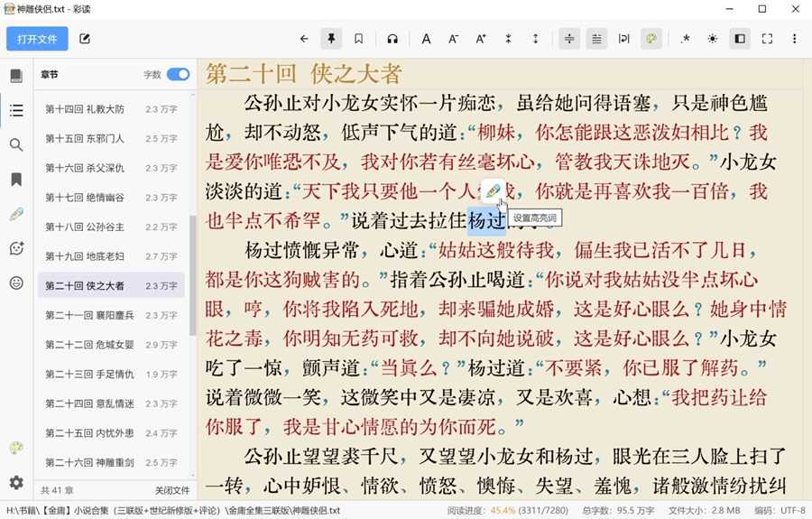The height and width of the screenshot is (519, 812).
Task: Open the smiley face icon in sidebar
Action: pyautogui.click(x=16, y=283)
